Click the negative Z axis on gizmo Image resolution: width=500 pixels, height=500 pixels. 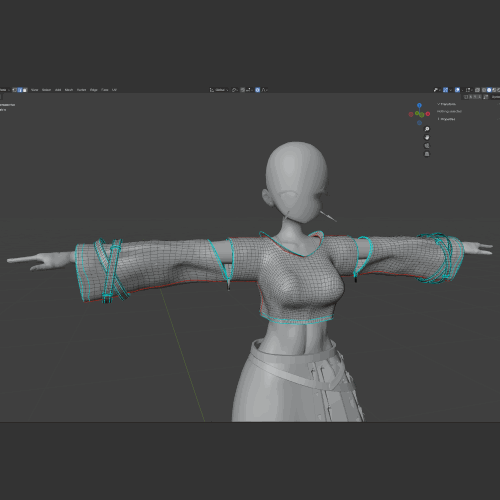coord(419,123)
